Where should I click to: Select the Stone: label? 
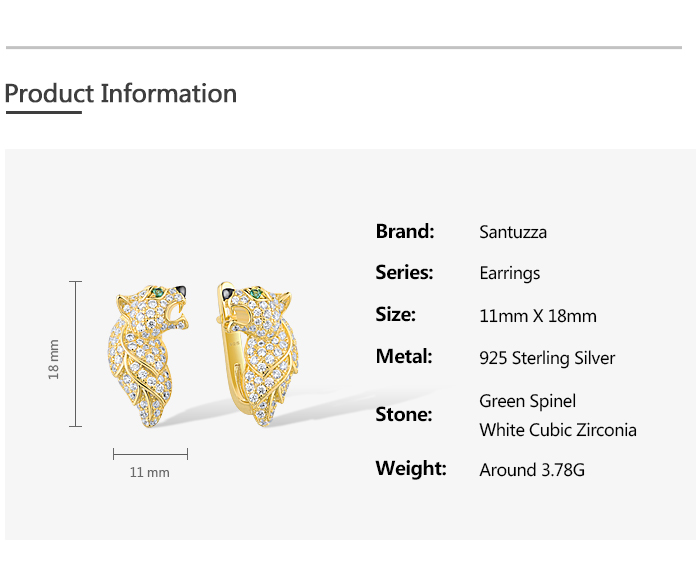pyautogui.click(x=404, y=415)
